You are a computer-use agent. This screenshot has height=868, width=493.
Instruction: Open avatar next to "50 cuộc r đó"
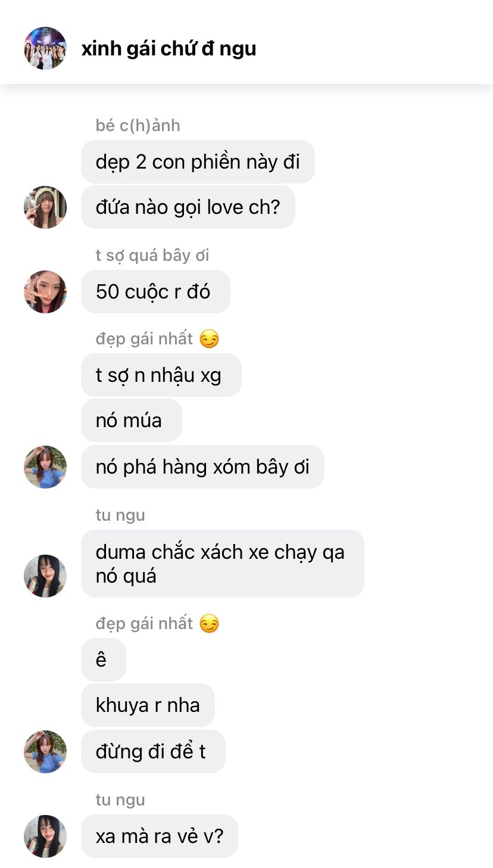pyautogui.click(x=45, y=292)
